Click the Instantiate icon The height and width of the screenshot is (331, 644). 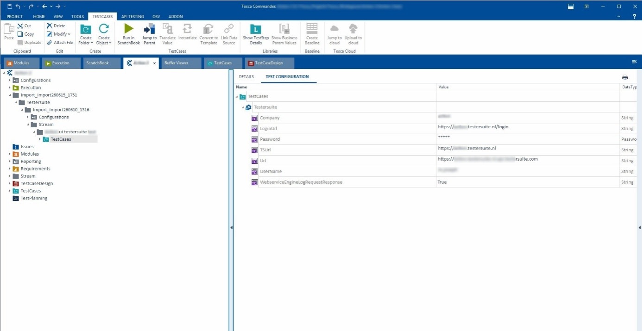click(x=187, y=29)
